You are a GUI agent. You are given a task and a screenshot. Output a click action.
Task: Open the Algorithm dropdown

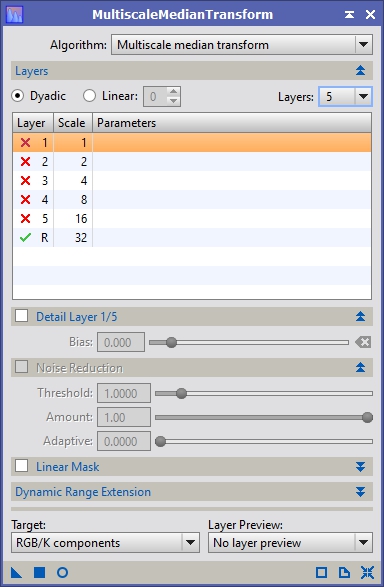click(x=242, y=45)
